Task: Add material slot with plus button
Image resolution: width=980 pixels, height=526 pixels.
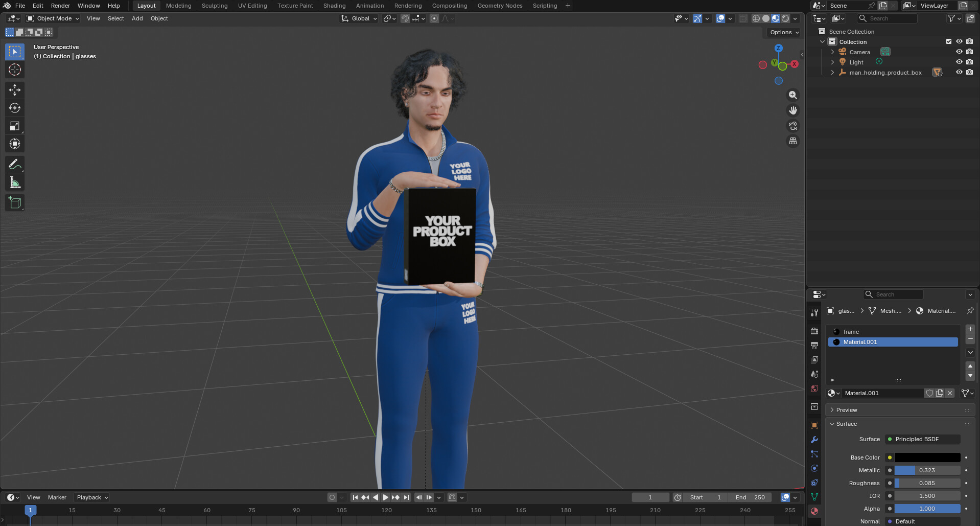Action: [x=970, y=329]
